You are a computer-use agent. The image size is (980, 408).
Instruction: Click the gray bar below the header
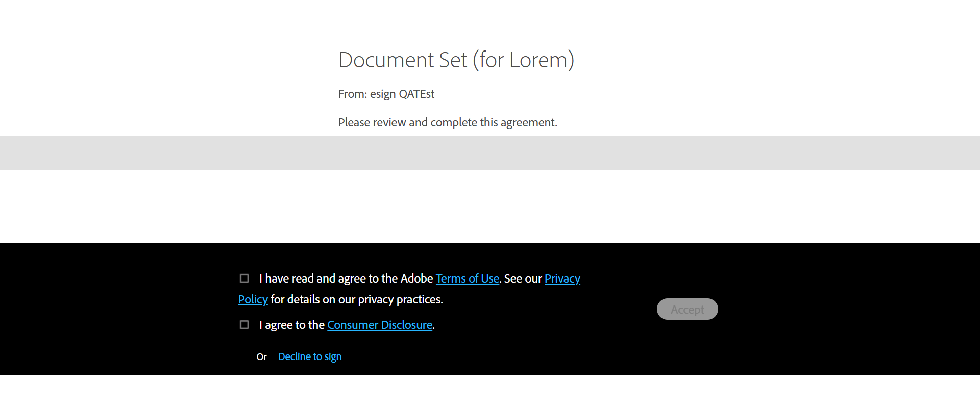[x=490, y=153]
